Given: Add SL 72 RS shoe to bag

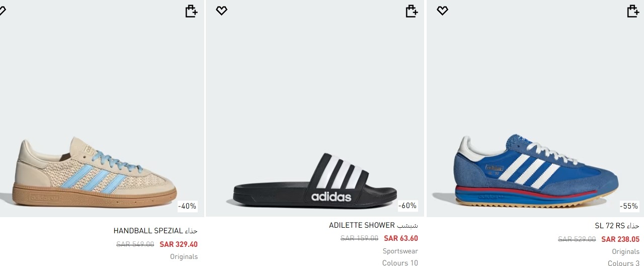Looking at the screenshot, I should click(633, 11).
